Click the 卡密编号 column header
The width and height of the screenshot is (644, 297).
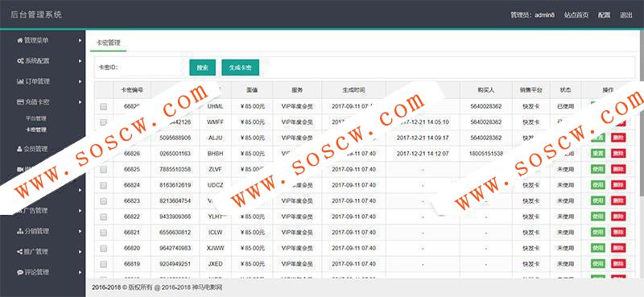pos(132,90)
